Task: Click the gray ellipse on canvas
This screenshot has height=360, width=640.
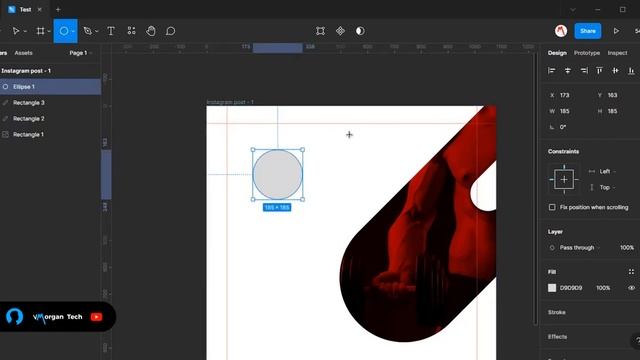Action: (278, 174)
